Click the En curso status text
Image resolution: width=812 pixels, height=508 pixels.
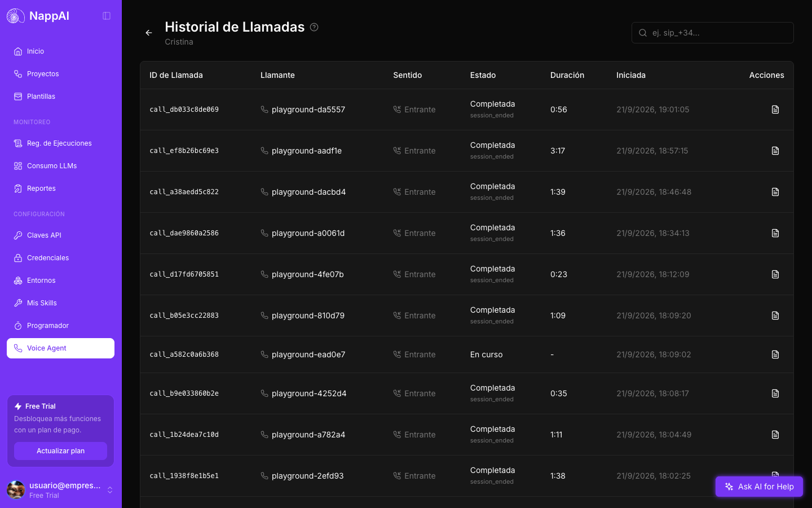486,354
